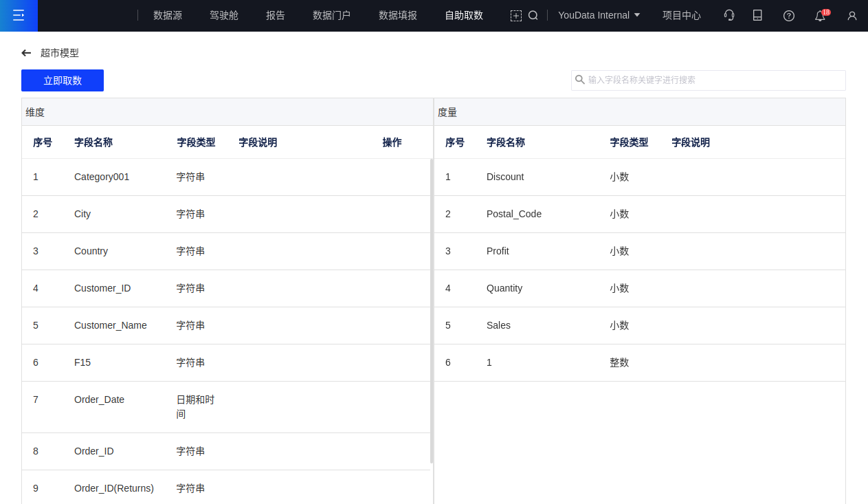Select the Profit measure row

(498, 251)
